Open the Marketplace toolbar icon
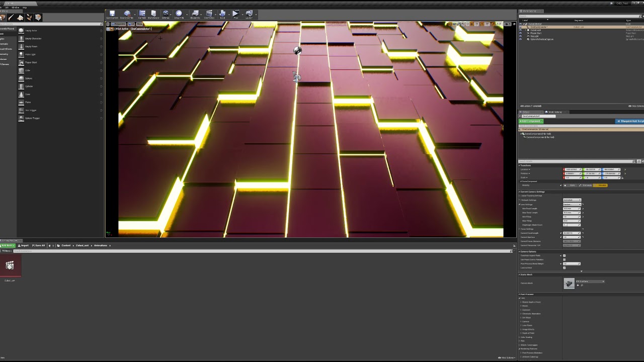Viewport: 644px width, 362px height. click(153, 14)
